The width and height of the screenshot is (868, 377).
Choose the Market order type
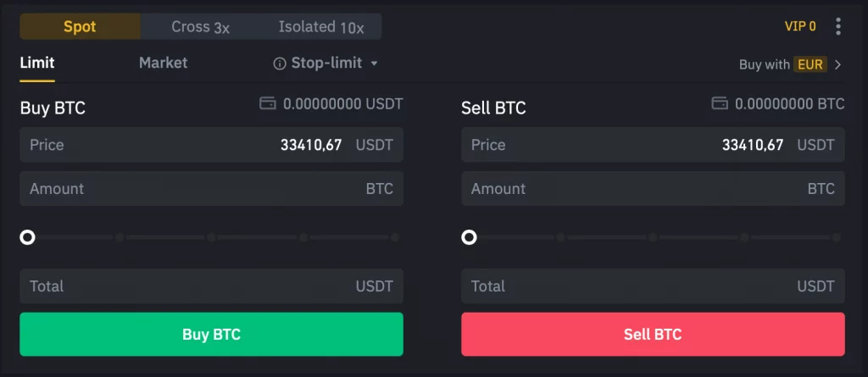point(164,63)
